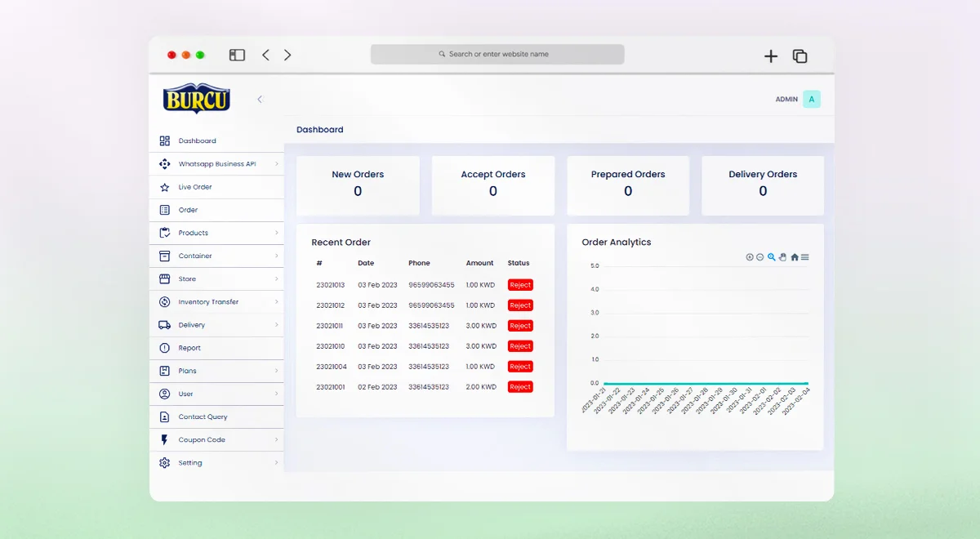Screen dimensions: 980x539
Task: Reset chart with the home icon
Action: [x=795, y=257]
